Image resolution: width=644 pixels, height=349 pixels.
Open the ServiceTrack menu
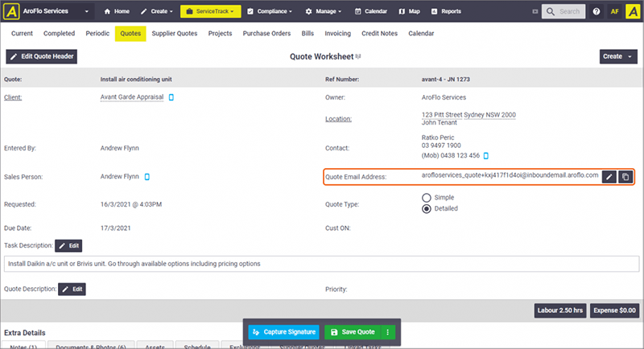(x=210, y=11)
